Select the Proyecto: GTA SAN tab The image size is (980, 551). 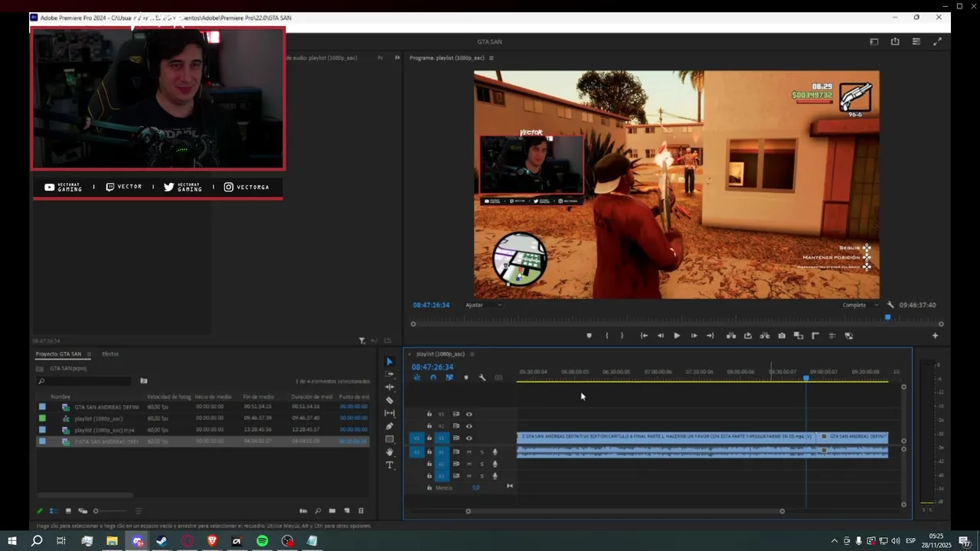coord(59,354)
